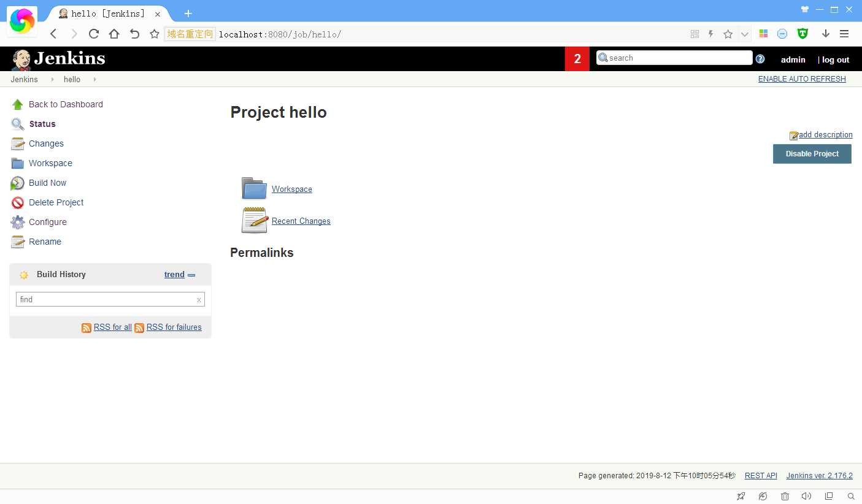Click the Changes notepad icon in sidebar

click(x=18, y=143)
